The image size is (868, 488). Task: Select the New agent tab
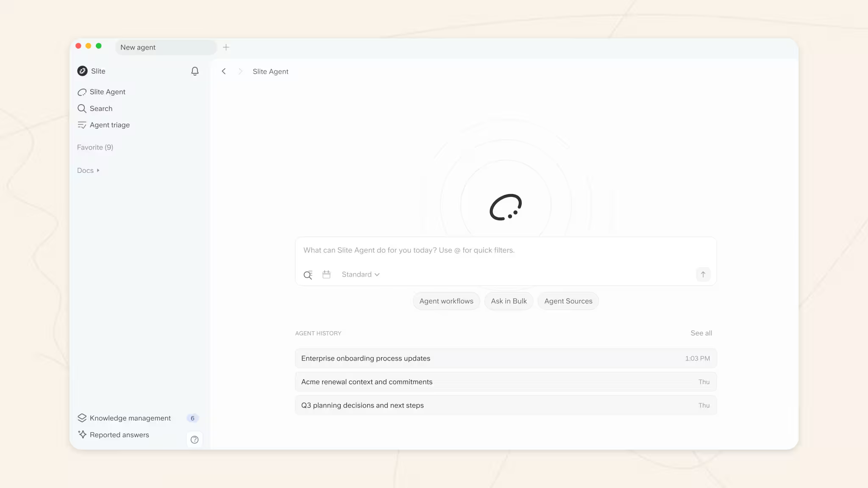[166, 47]
